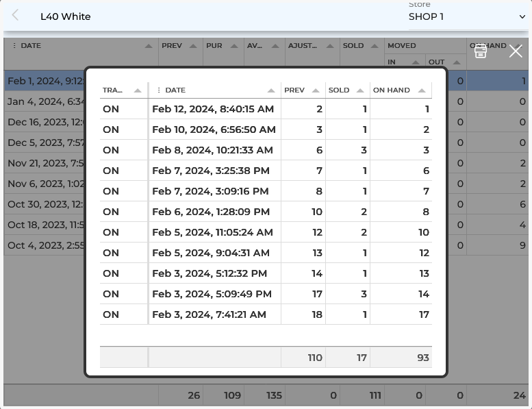The height and width of the screenshot is (409, 532).
Task: Sort dialog by PREV column arrow
Action: (316, 90)
